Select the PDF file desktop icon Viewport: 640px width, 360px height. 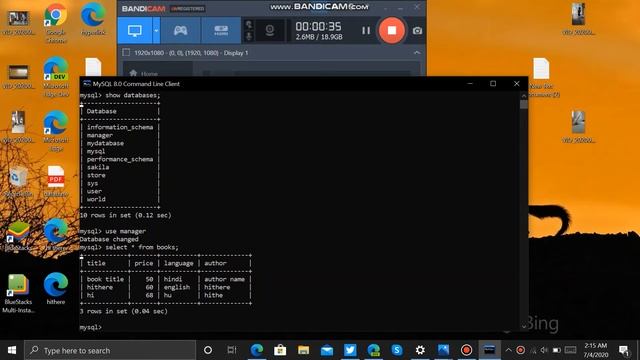(x=56, y=182)
